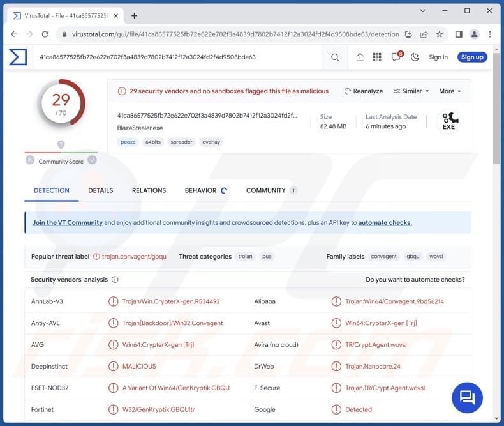Viewport: 504px width, 426px height.
Task: Open the tab search chevron dropdown
Action: (x=423, y=11)
